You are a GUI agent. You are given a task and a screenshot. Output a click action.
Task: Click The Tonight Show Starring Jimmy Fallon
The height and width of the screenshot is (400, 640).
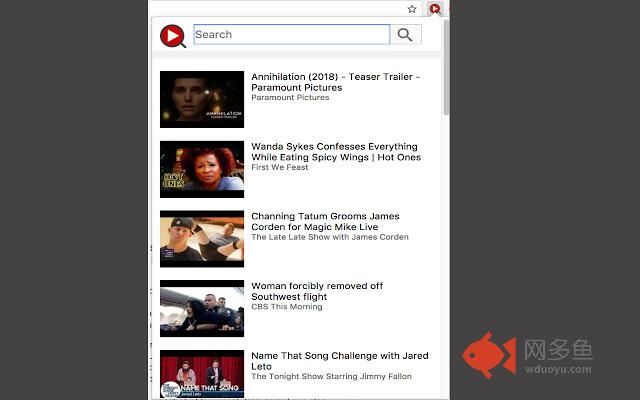click(331, 377)
